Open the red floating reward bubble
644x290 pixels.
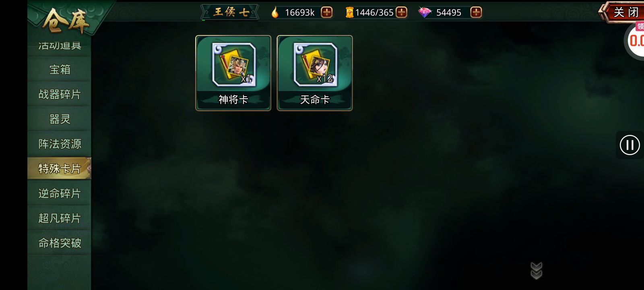tap(635, 40)
